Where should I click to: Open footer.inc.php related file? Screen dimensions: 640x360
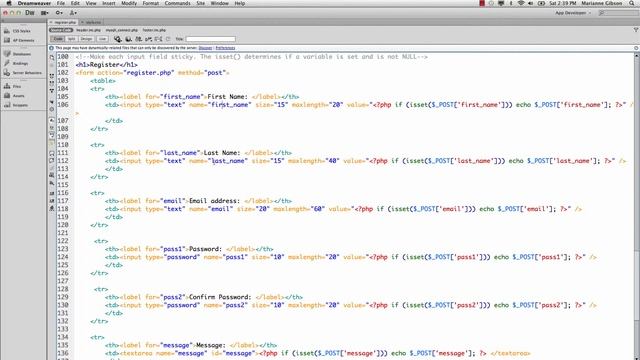click(x=154, y=30)
